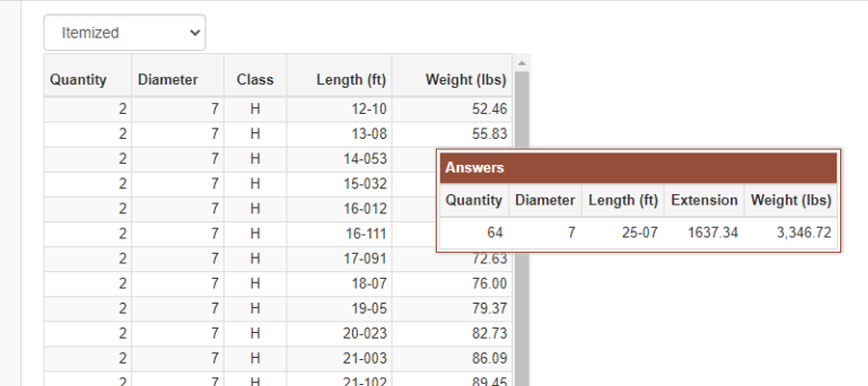The image size is (868, 386).
Task: Select the Answers extension value 1637.34
Action: (x=704, y=233)
